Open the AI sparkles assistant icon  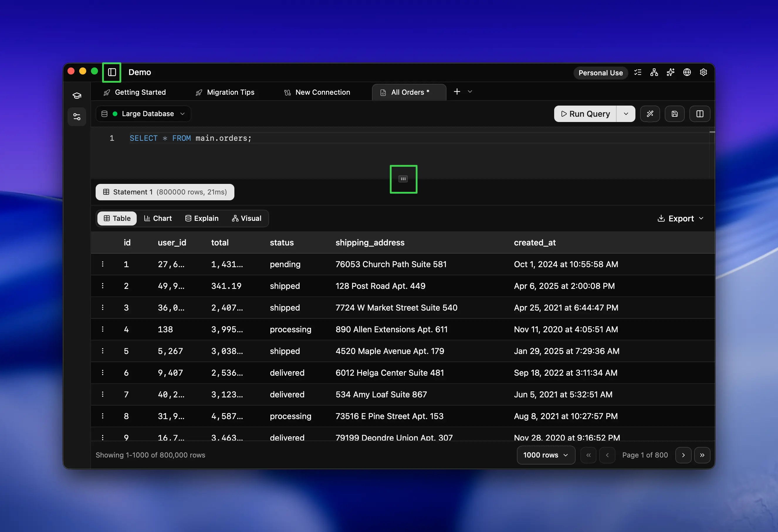tap(671, 72)
